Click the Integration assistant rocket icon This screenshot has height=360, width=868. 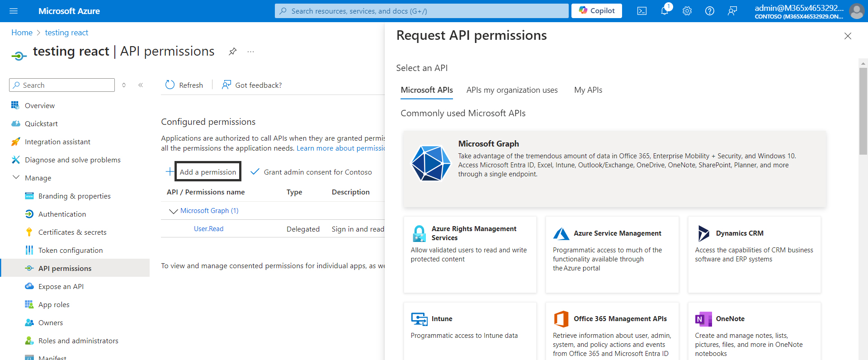point(15,142)
